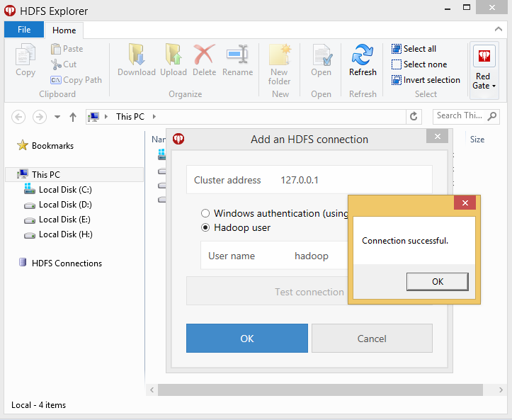This screenshot has height=420, width=512.
Task: Click the Back navigation arrow
Action: [x=18, y=117]
